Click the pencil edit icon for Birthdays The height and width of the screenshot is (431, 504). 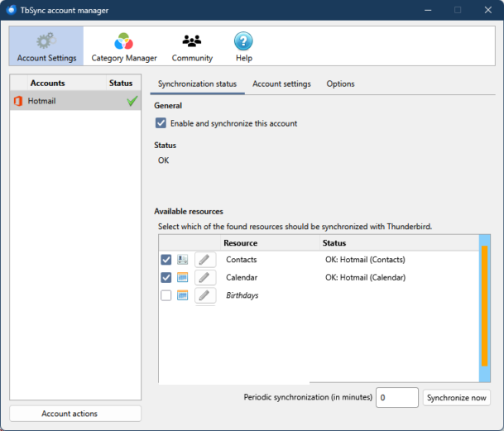pyautogui.click(x=204, y=296)
